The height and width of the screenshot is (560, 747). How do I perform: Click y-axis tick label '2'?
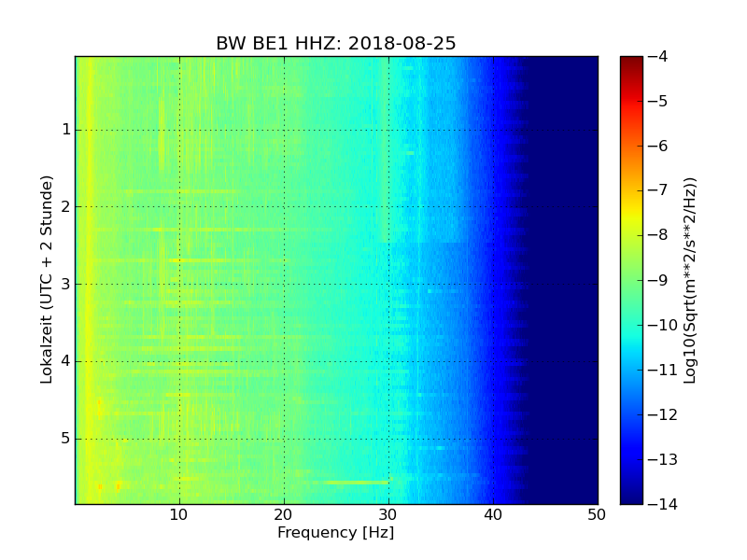point(66,206)
